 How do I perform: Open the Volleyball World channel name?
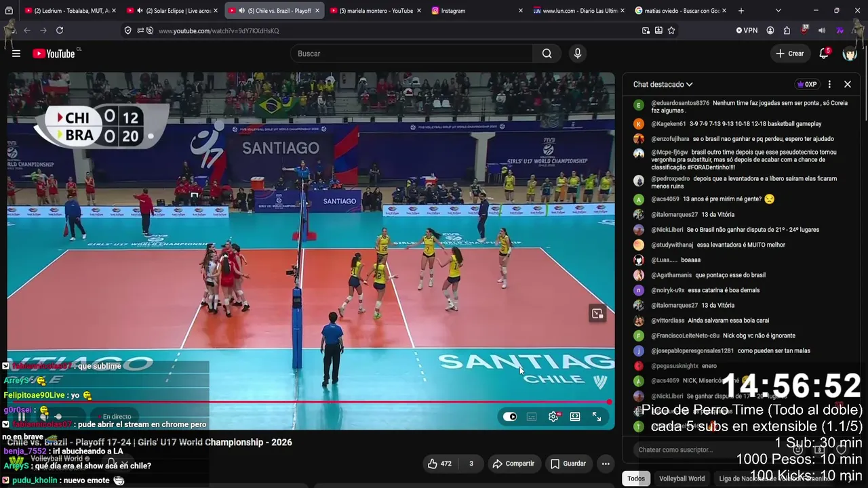56,459
